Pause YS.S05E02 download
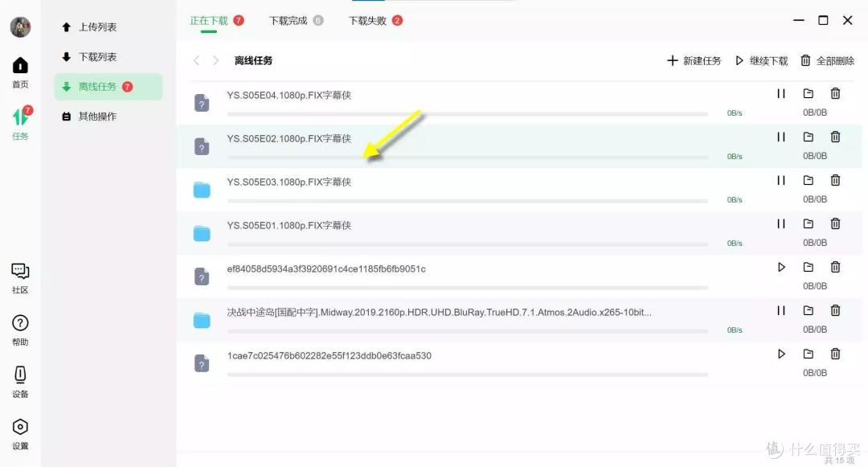 click(x=781, y=137)
